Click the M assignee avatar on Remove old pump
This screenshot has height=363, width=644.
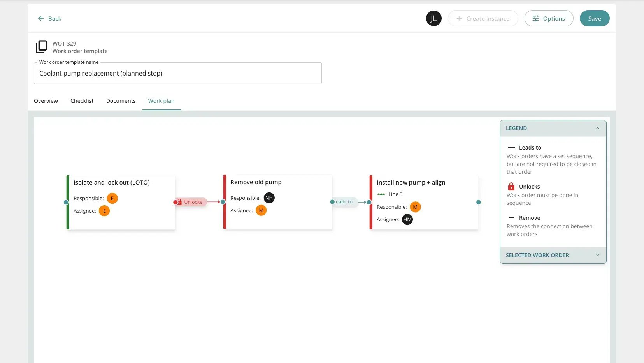(x=261, y=210)
